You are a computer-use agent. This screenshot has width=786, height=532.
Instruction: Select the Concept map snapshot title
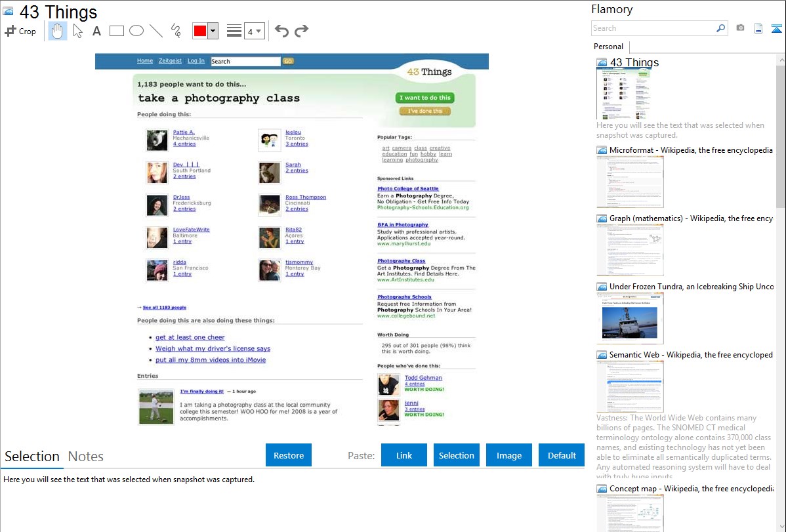[x=692, y=489]
